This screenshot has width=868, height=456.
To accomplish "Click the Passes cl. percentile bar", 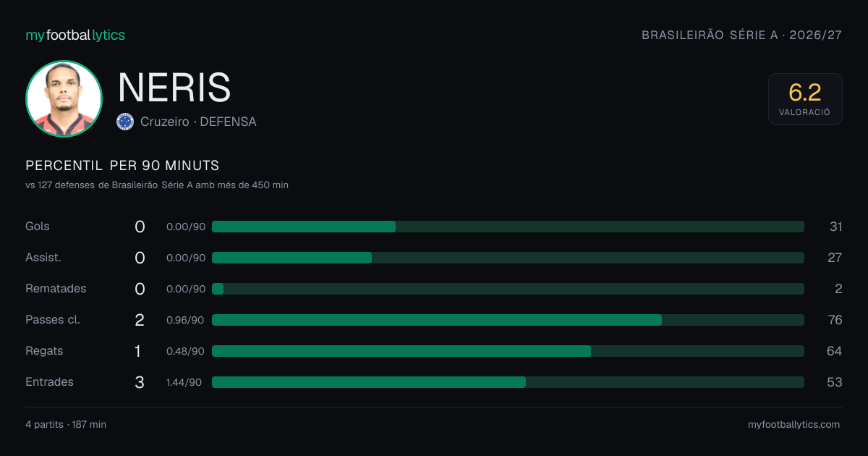I will [x=508, y=320].
